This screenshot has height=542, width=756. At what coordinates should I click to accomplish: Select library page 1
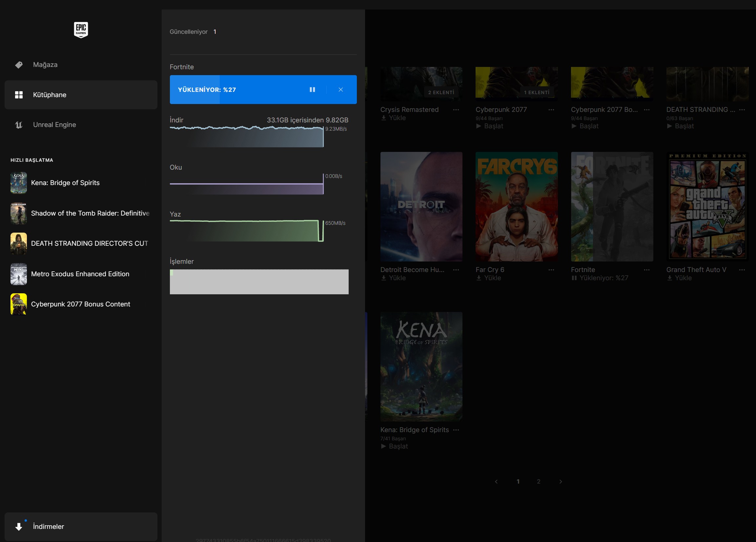(518, 482)
